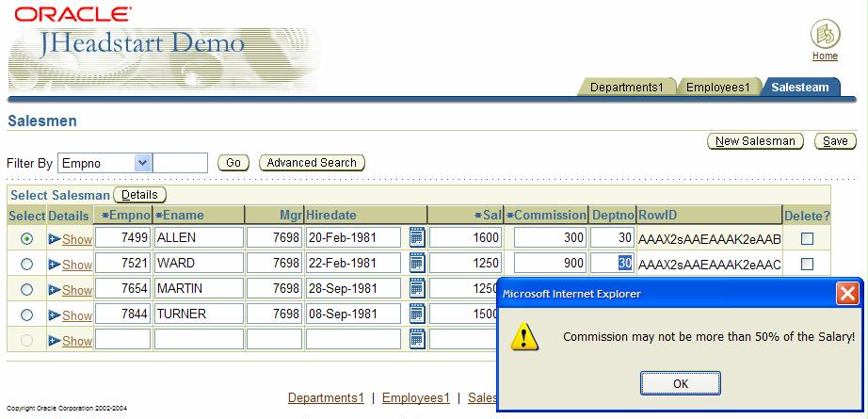Click the RowID text AAAX2sAAEAAAK2eAAB

pyautogui.click(x=709, y=239)
